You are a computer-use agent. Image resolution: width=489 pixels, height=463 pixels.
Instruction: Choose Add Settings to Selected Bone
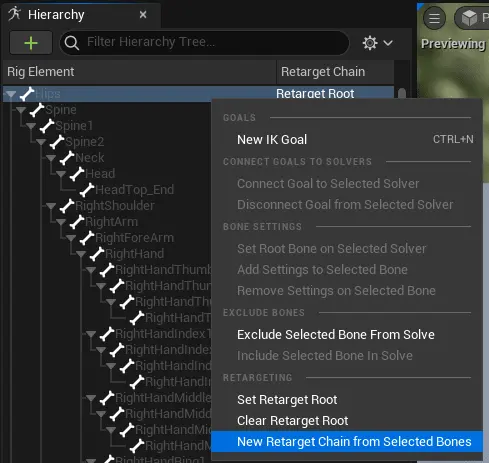(x=347, y=270)
